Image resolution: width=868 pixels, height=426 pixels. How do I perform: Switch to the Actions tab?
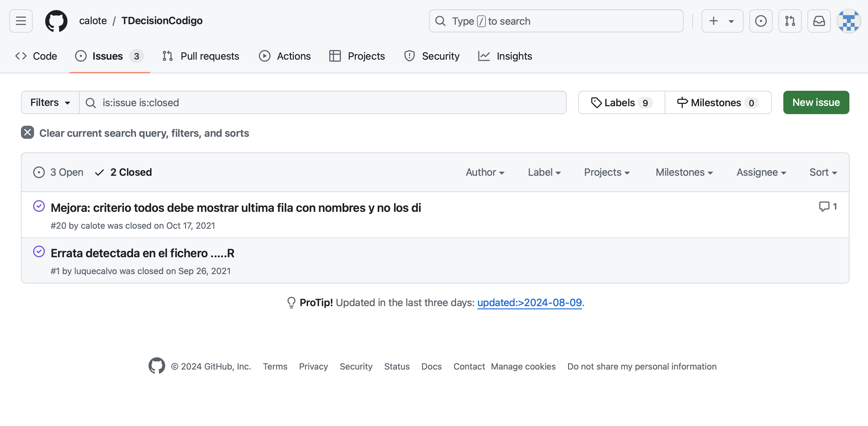pos(285,56)
